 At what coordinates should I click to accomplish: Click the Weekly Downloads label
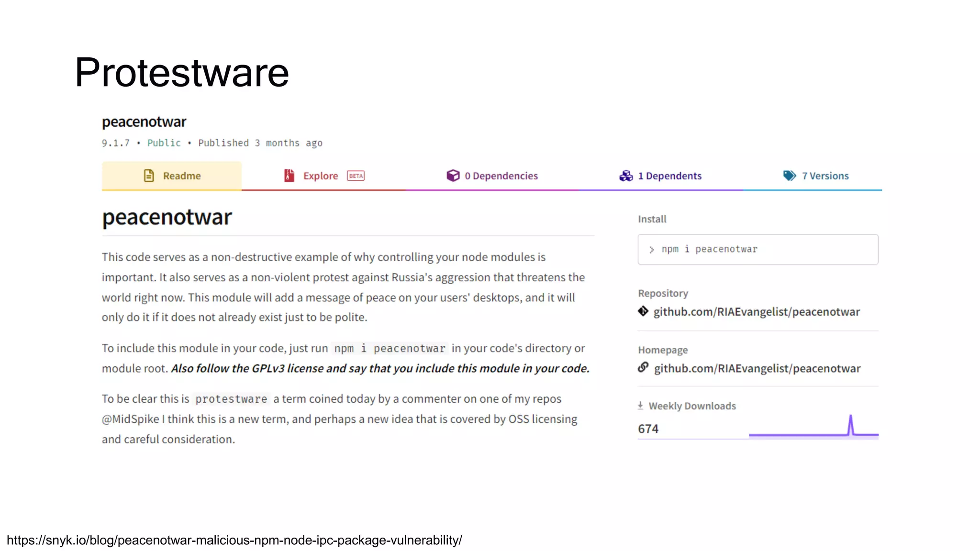[x=692, y=406]
